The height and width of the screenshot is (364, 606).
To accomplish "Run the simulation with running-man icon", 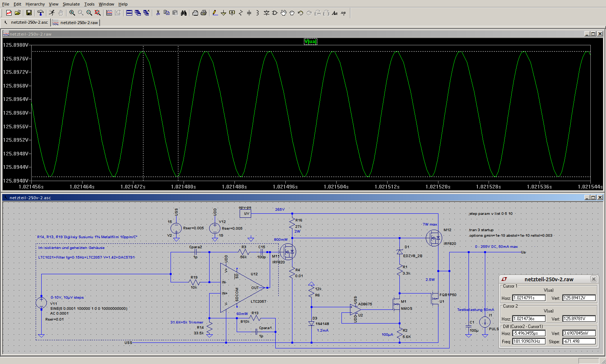I will tap(52, 13).
